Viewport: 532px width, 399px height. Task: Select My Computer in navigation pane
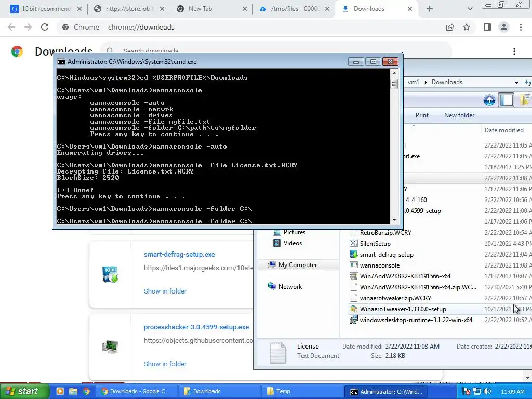point(298,265)
